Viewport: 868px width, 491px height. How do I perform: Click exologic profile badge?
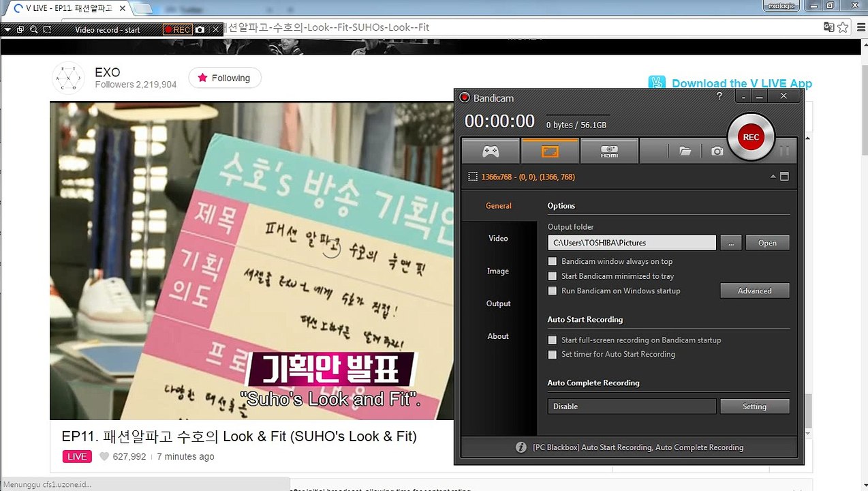pyautogui.click(x=781, y=5)
